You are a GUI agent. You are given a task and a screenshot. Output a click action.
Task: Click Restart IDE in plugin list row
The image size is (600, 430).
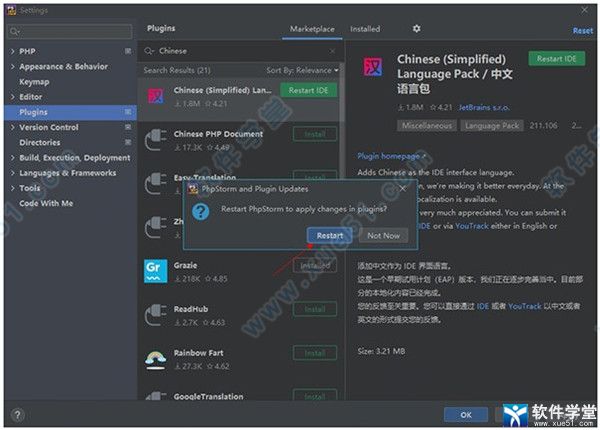(x=308, y=90)
